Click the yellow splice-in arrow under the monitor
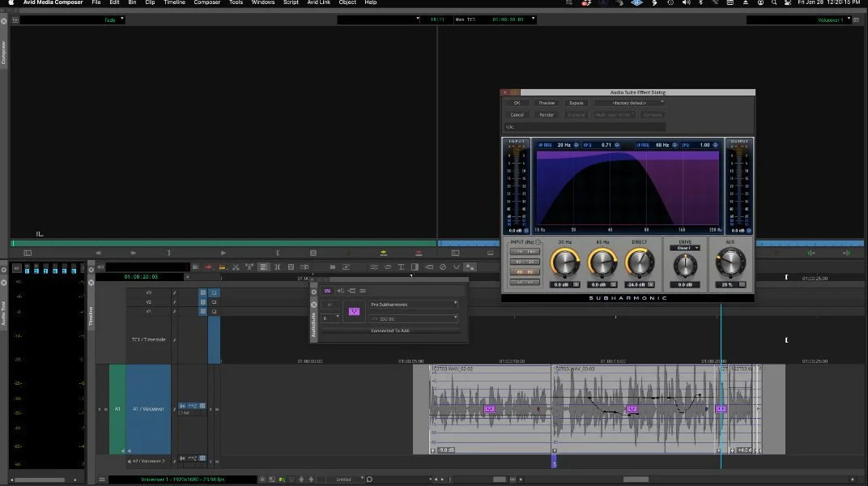 383,253
